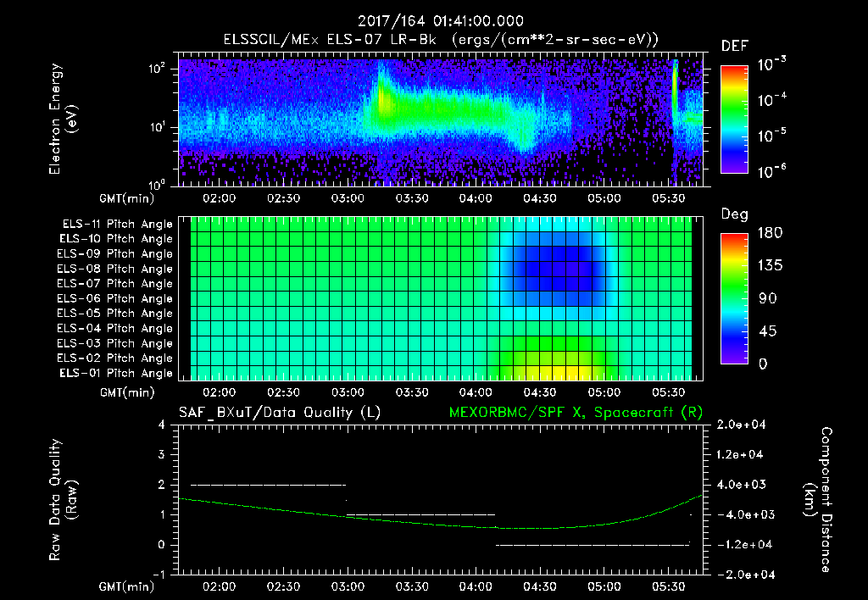868x600 pixels.
Task: Click GMT(min) label under the pitch angle panel
Action: 126,393
